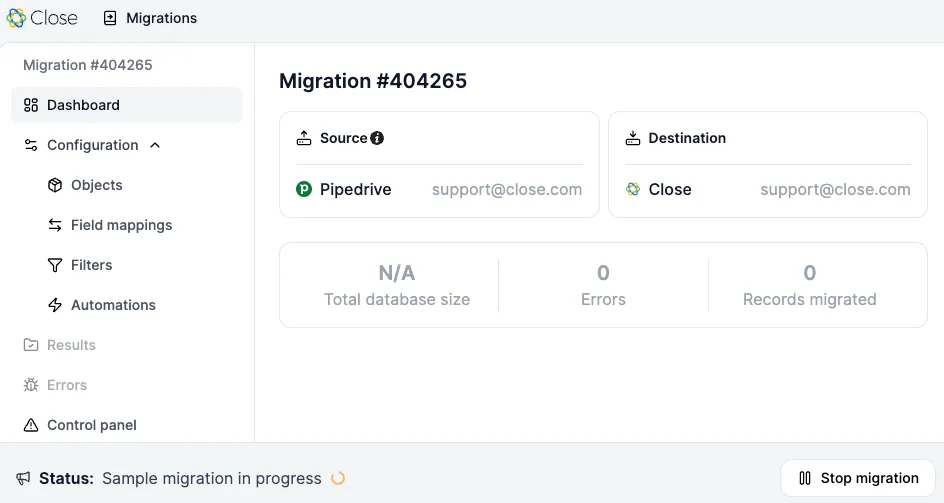This screenshot has width=944, height=503.
Task: Open the Filters settings
Action: coord(92,265)
